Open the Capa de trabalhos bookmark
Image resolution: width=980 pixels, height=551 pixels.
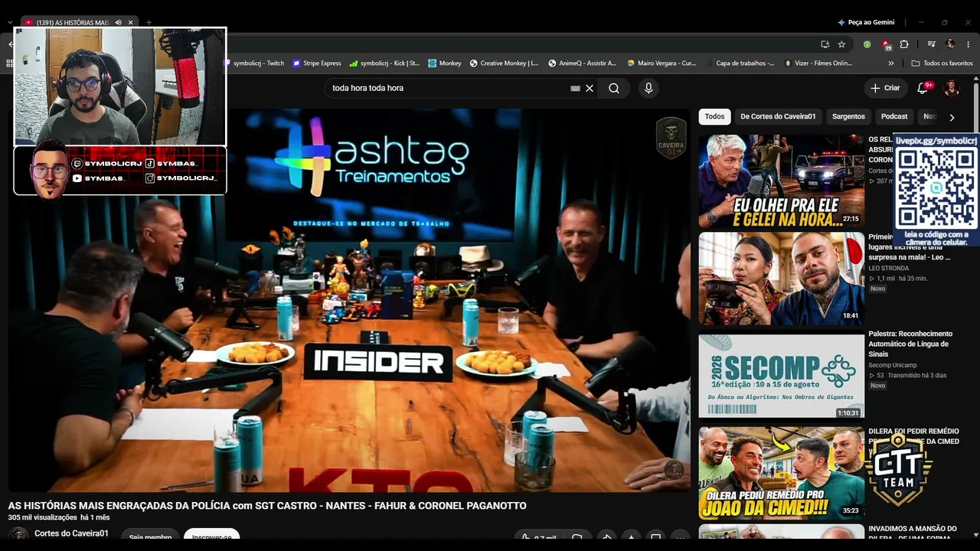(x=740, y=64)
